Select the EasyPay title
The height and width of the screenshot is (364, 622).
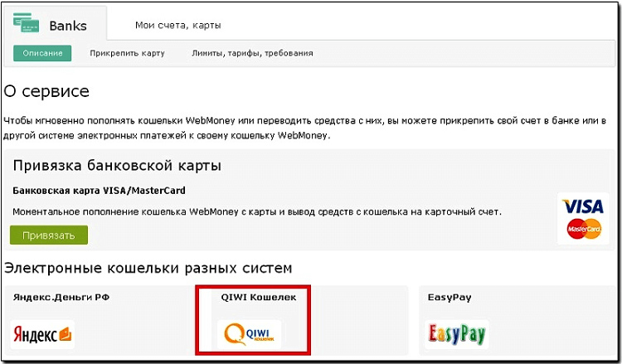(449, 298)
